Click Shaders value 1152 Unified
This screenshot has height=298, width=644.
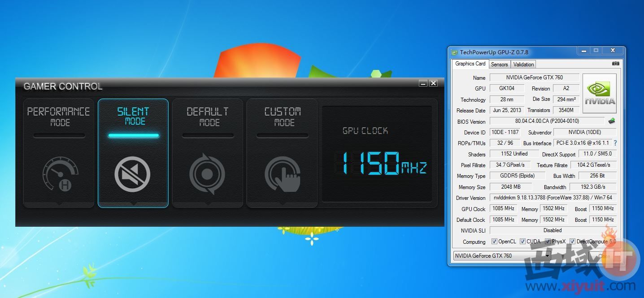[514, 154]
